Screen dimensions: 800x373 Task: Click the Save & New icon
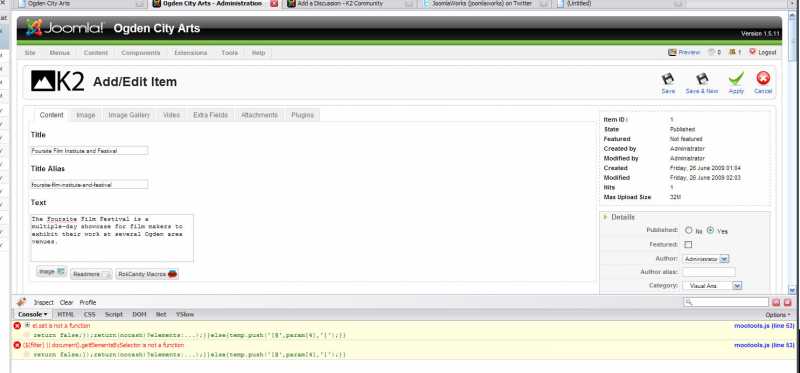tap(702, 79)
